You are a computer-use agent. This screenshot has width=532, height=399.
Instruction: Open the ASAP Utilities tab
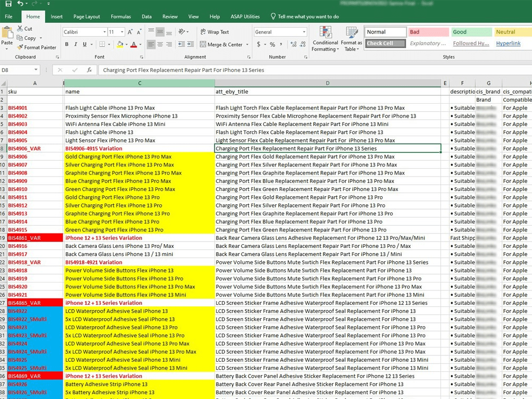pyautogui.click(x=245, y=16)
